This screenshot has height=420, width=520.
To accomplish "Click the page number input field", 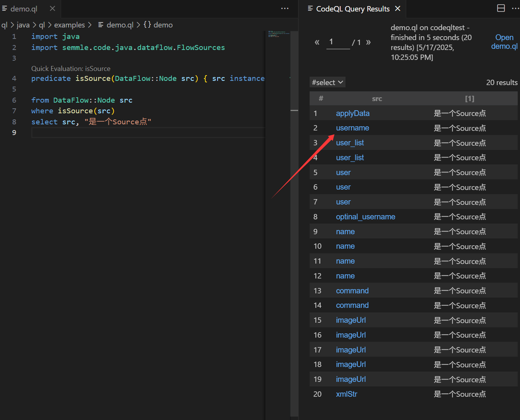I will click(x=338, y=42).
